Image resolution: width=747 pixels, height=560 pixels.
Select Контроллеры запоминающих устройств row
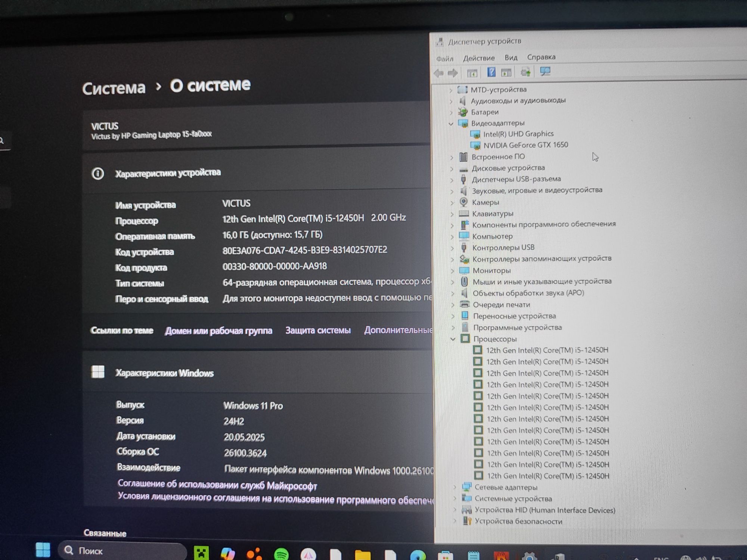point(542,259)
